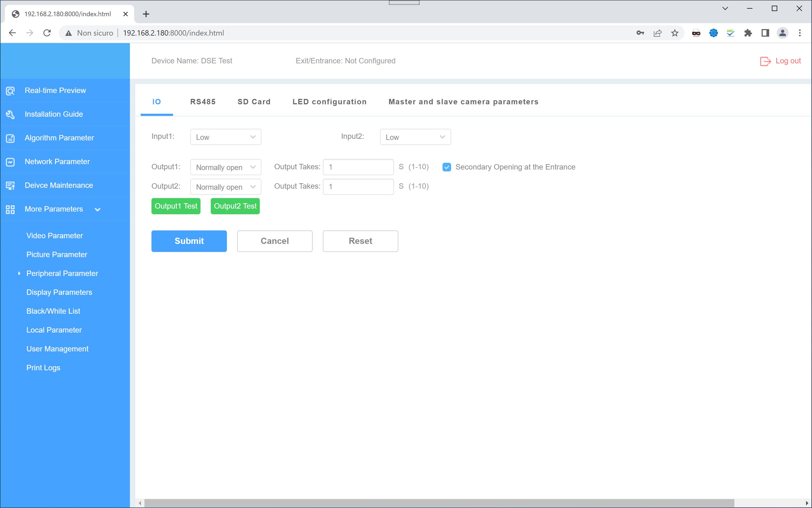The image size is (812, 508).
Task: Click the Algorithm Parameter edit icon
Action: tap(11, 138)
